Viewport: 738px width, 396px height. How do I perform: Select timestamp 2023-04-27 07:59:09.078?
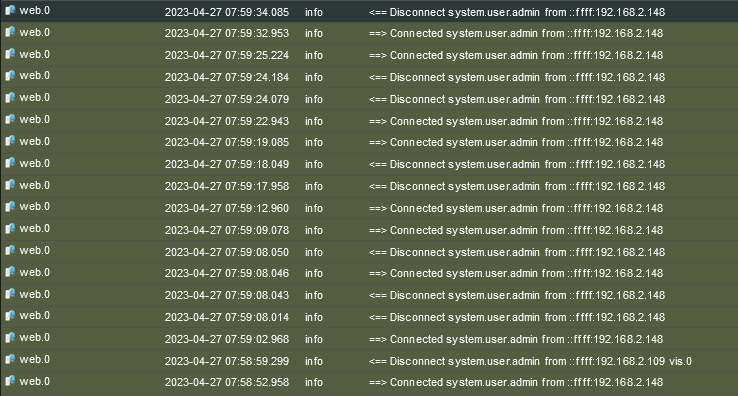[x=227, y=230]
